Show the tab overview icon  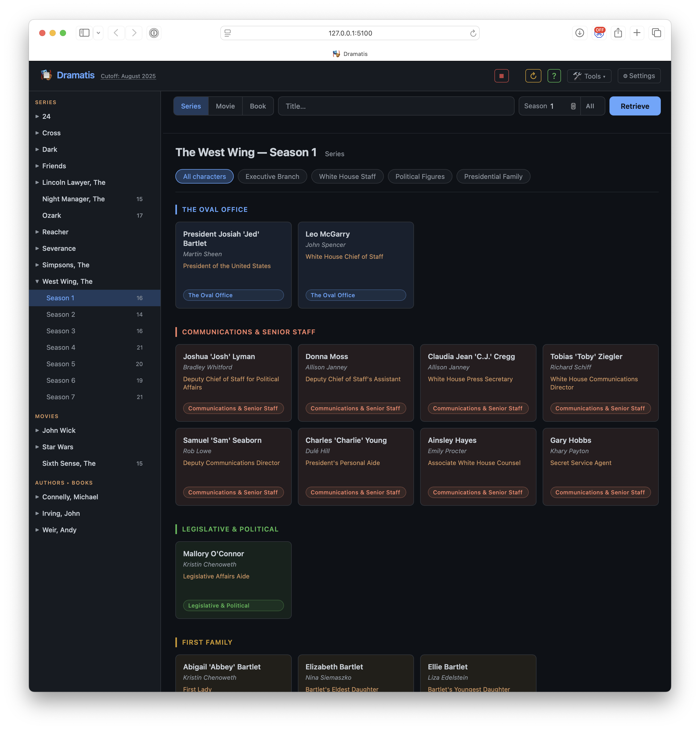(x=656, y=33)
